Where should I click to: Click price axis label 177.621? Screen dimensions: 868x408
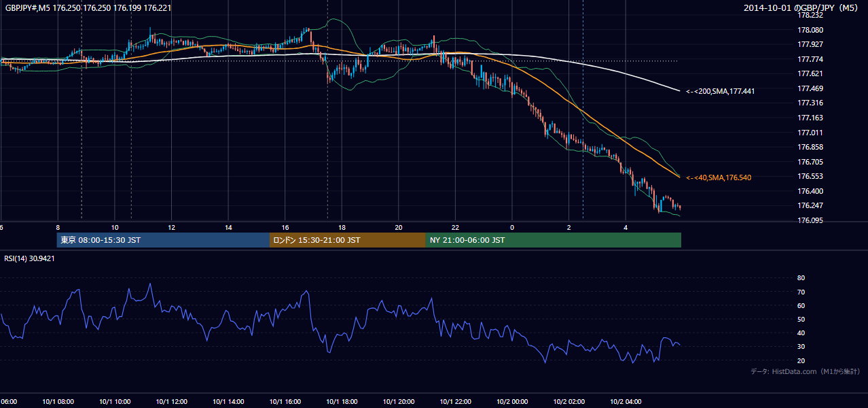[x=810, y=73]
